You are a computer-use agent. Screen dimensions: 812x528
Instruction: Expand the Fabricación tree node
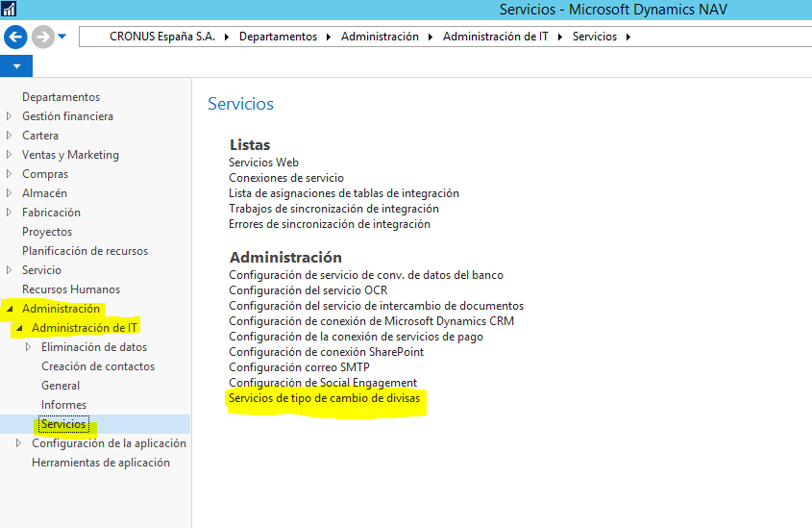[9, 212]
